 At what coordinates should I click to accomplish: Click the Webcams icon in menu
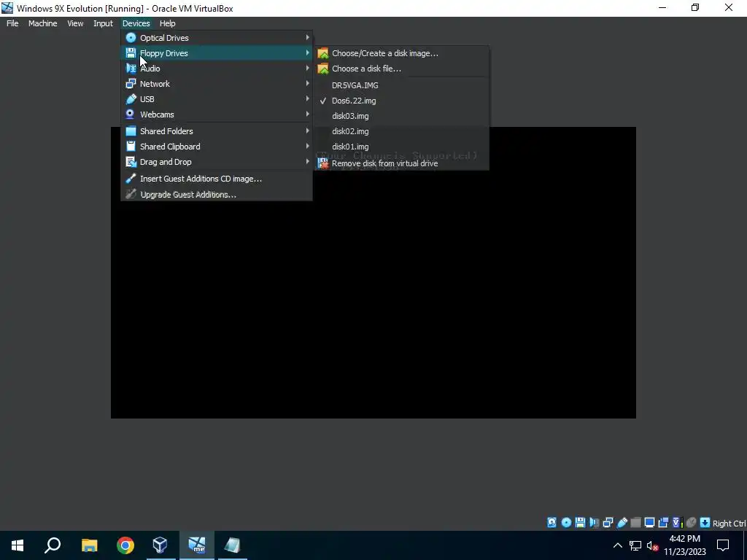pos(131,114)
